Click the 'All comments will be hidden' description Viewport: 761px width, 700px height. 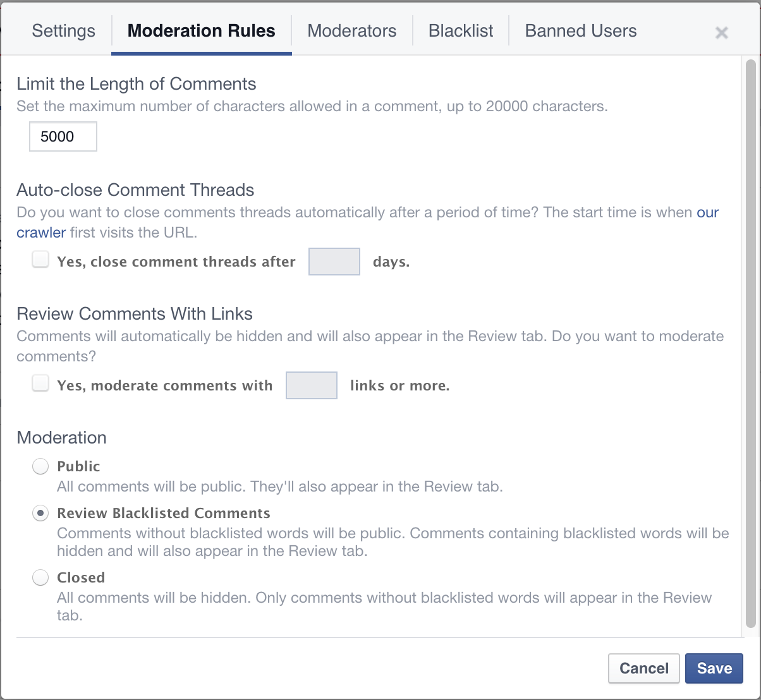(x=384, y=606)
